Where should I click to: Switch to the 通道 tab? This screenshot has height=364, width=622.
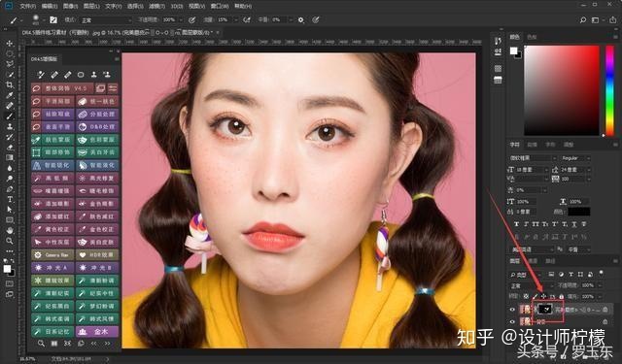tap(533, 260)
